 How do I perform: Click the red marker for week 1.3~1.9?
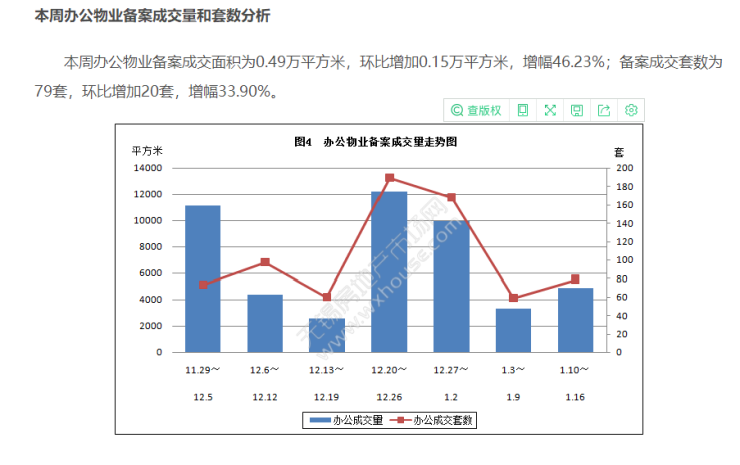click(x=513, y=298)
